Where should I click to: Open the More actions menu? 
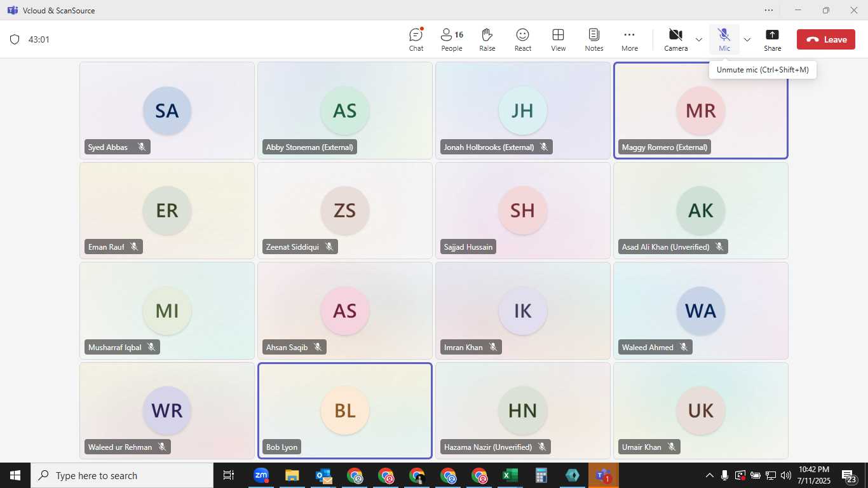(630, 39)
